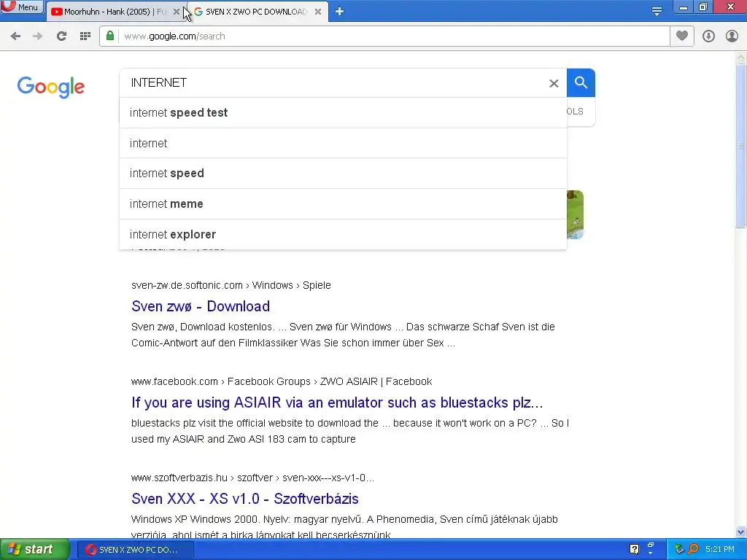
Task: Open the Speed Dial grid icon
Action: (x=85, y=36)
